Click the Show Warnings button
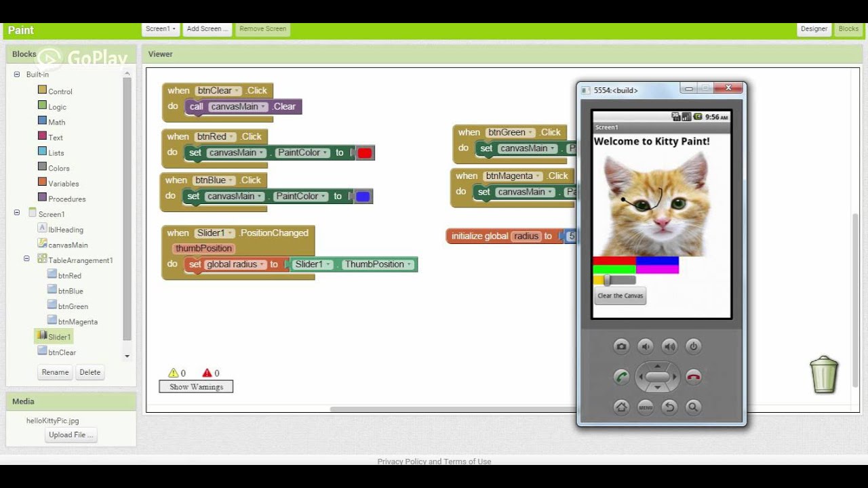The image size is (868, 488). tap(196, 387)
